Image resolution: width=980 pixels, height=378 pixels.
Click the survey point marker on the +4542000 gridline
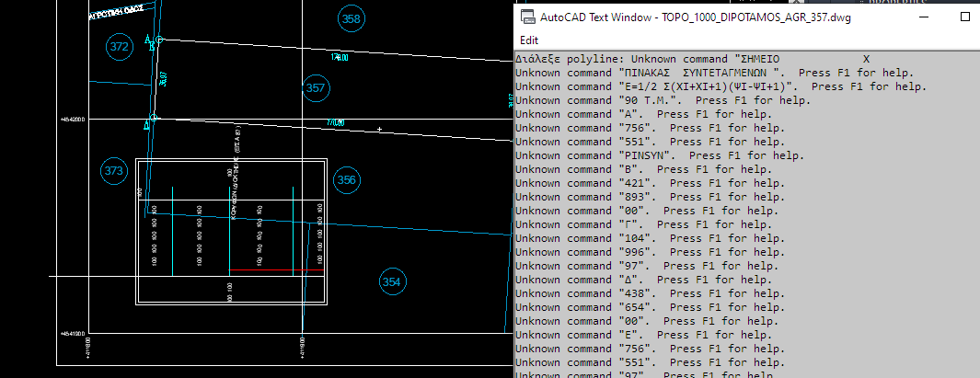coord(154,118)
